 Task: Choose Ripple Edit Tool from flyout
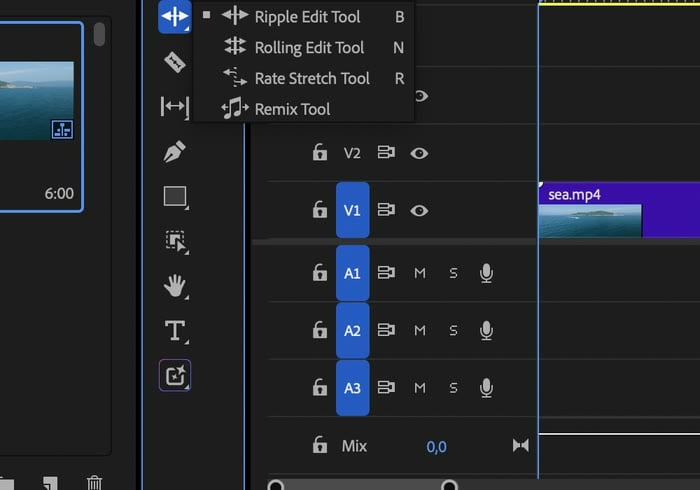point(304,17)
